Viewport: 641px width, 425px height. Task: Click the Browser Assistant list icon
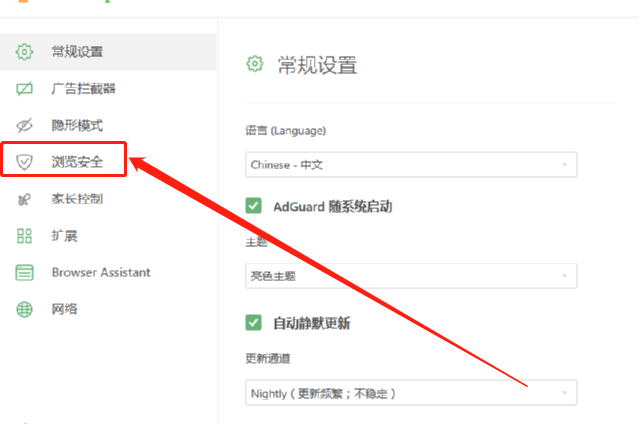[x=25, y=273]
